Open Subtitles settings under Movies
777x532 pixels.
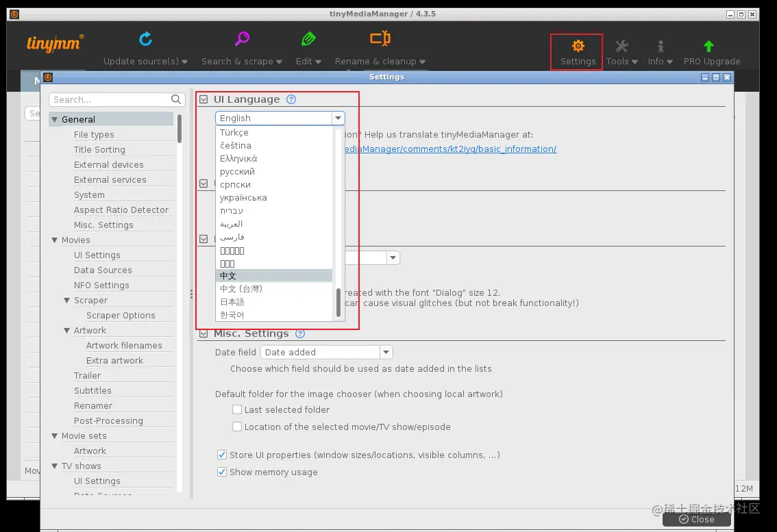[92, 391]
